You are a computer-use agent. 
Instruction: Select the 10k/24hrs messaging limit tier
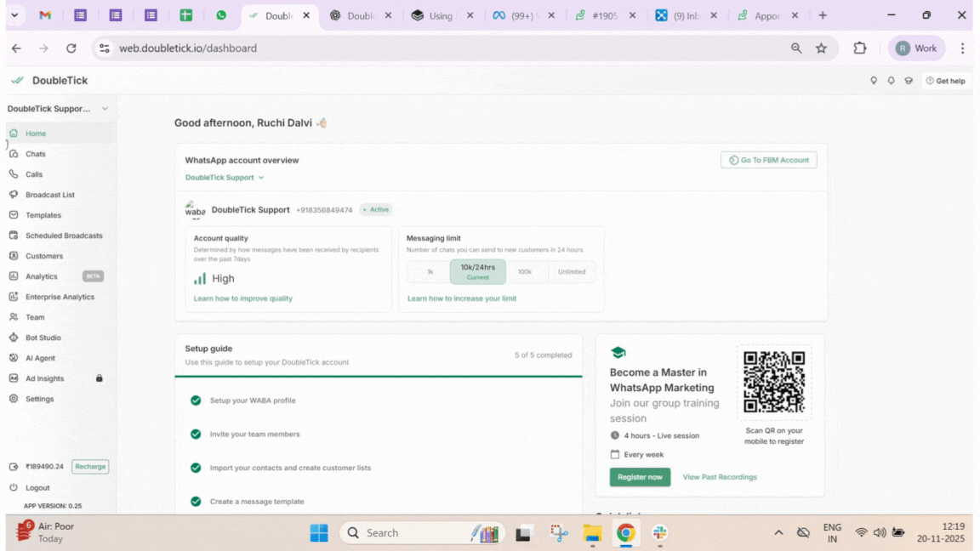[477, 271]
